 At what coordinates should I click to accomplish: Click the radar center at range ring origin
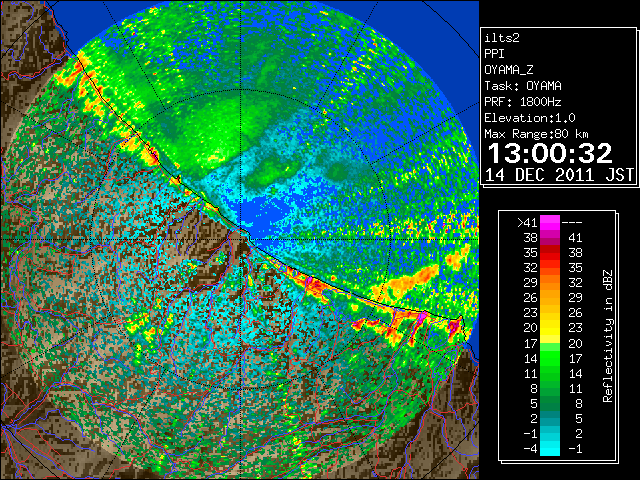click(x=241, y=239)
